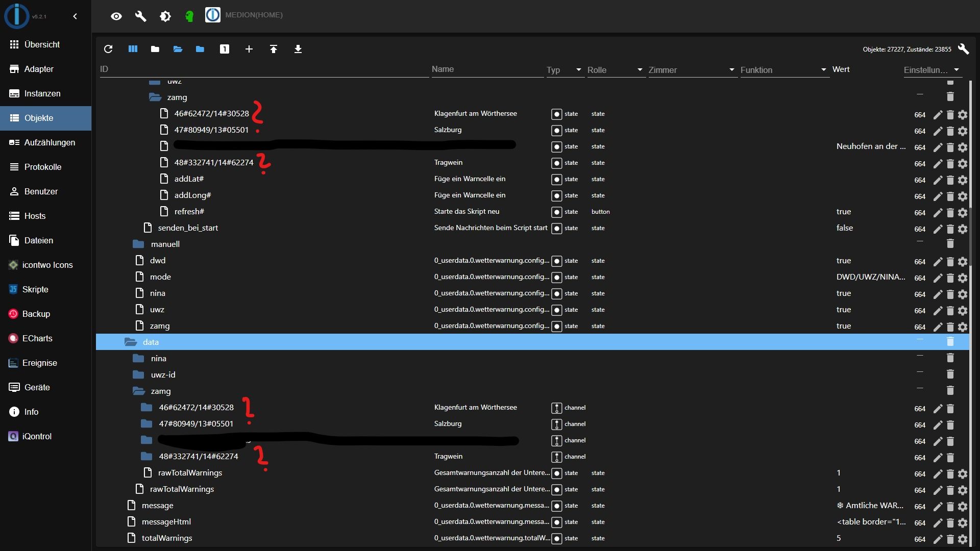Click the green head expert mode icon
This screenshot has height=551, width=980.
[x=189, y=16]
